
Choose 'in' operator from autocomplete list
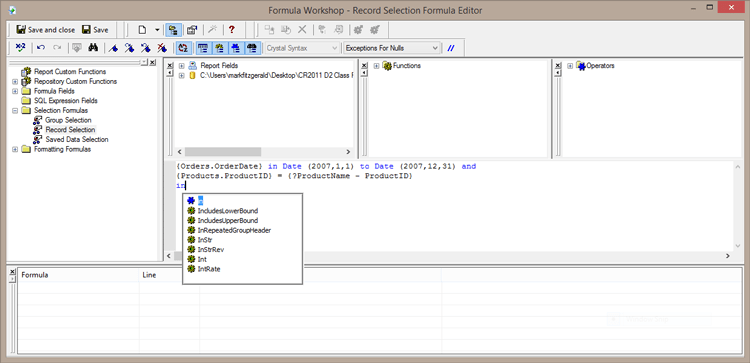pos(201,201)
